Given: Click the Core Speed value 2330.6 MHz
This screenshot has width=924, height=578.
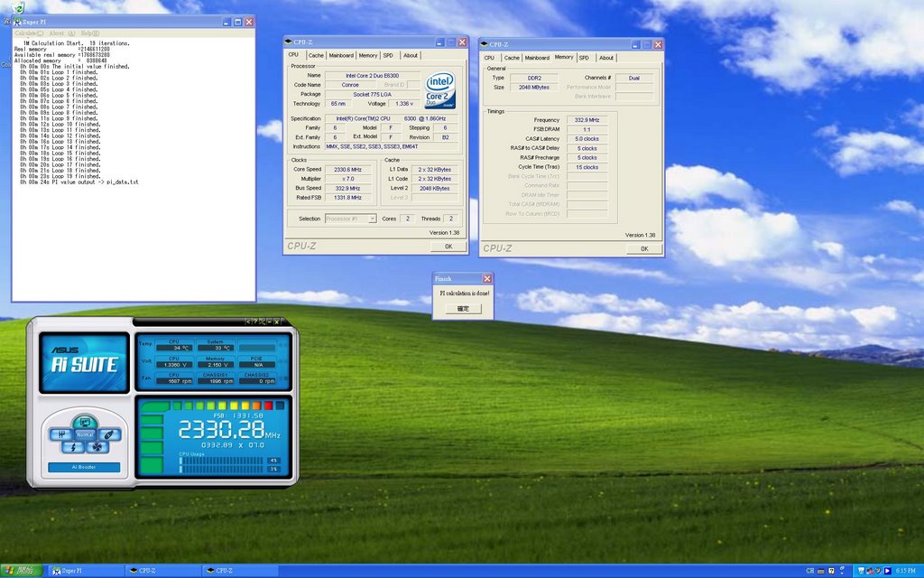Looking at the screenshot, I should (x=347, y=169).
